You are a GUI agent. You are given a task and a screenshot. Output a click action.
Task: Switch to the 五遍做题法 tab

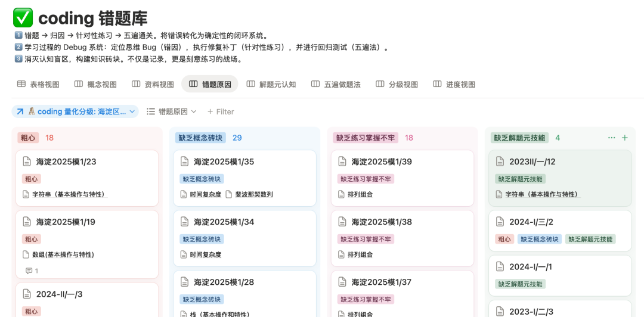click(x=336, y=84)
